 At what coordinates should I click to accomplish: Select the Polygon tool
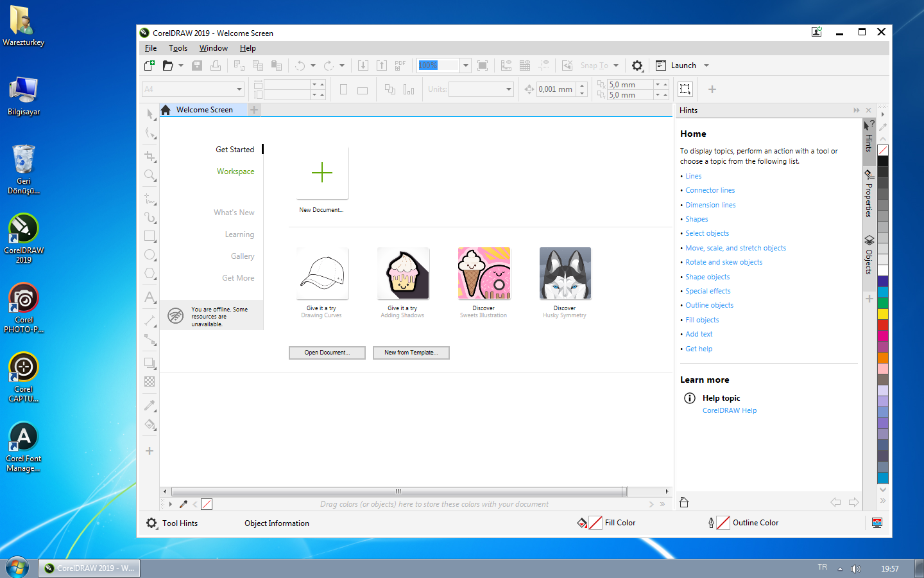tap(150, 274)
